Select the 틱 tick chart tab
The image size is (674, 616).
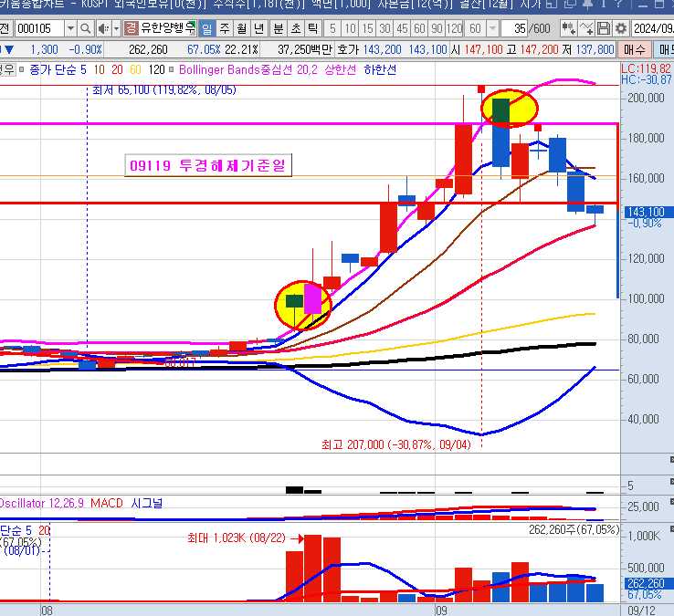(x=314, y=28)
